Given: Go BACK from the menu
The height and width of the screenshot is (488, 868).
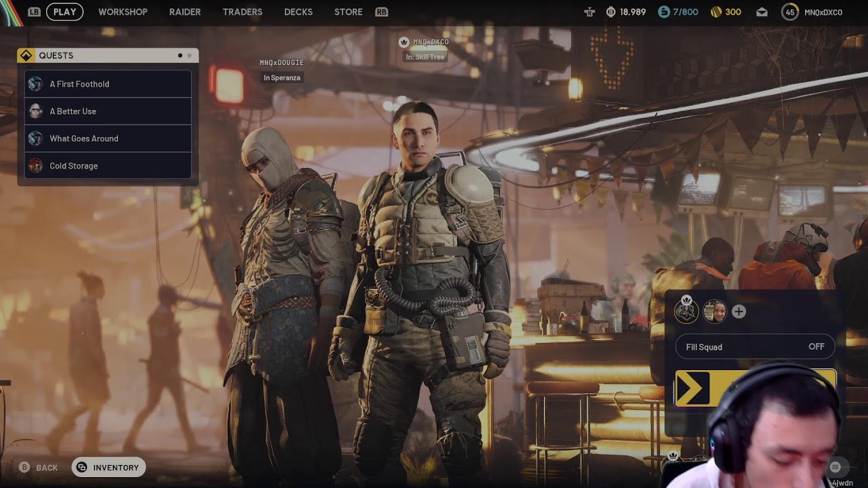Looking at the screenshot, I should 47,468.
